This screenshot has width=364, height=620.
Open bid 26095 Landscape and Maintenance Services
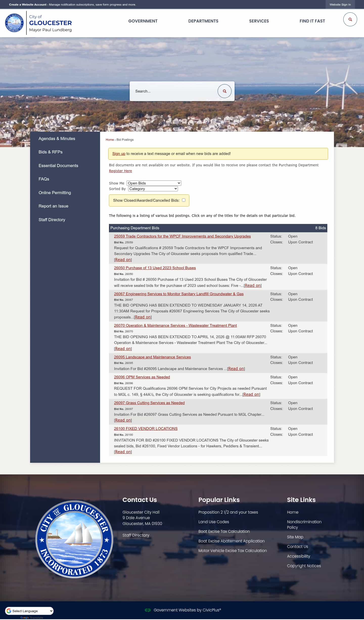pyautogui.click(x=152, y=357)
